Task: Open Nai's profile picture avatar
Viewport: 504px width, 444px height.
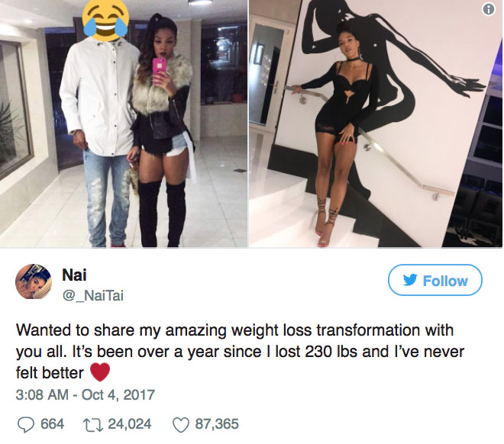Action: tap(34, 282)
